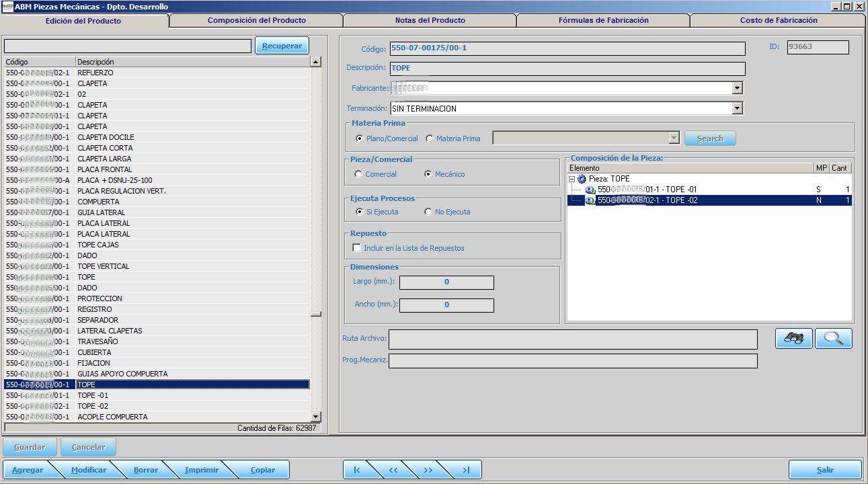
Task: Go to next record with >> button
Action: tap(428, 470)
